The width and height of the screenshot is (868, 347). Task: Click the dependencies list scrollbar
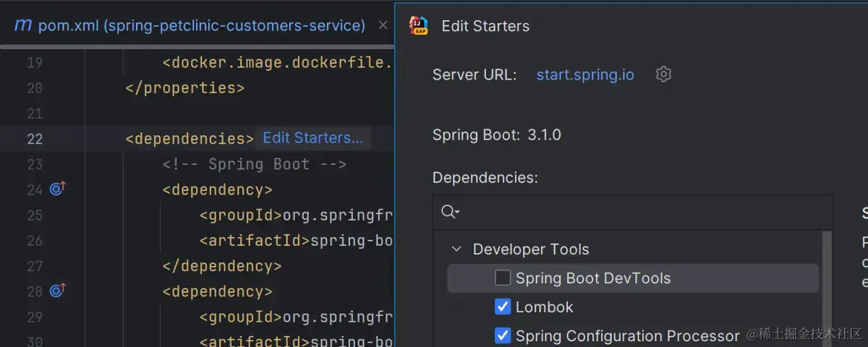(827, 289)
